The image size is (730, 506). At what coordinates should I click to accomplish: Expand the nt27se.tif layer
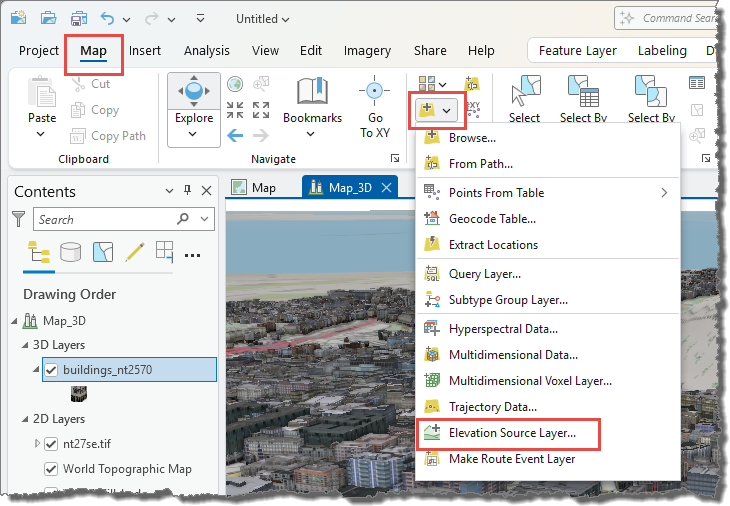coord(38,443)
